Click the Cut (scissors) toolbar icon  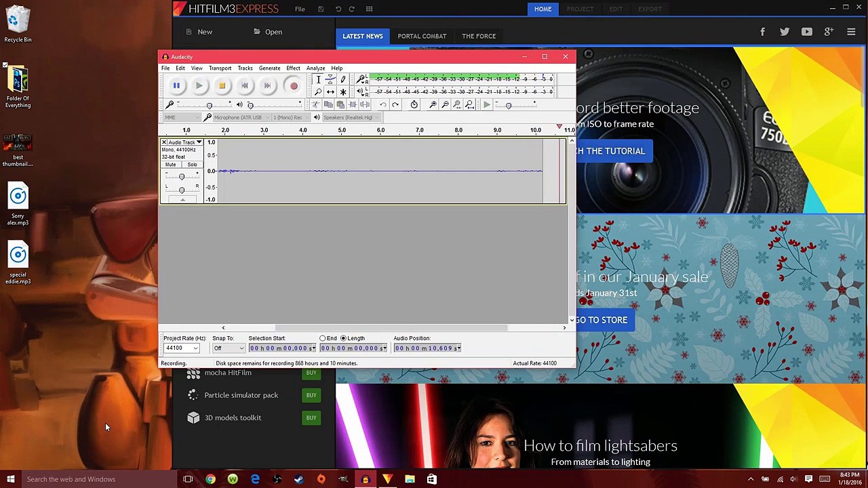pyautogui.click(x=316, y=104)
